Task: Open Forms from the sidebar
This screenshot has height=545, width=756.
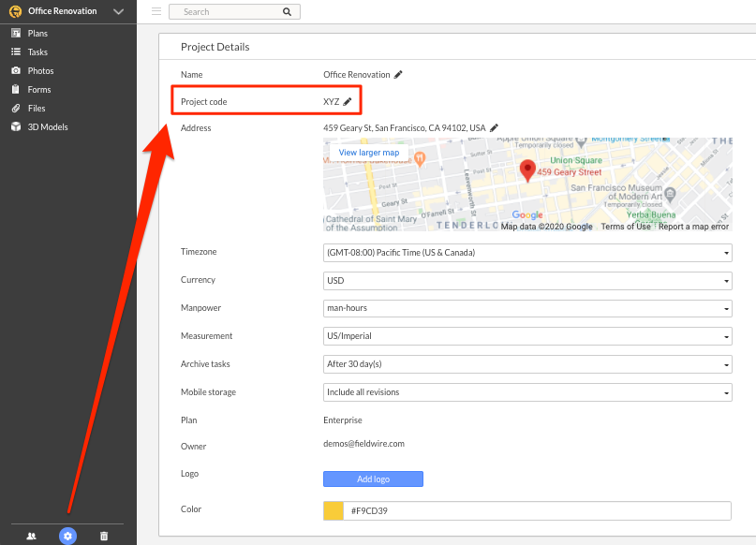Action: click(39, 90)
